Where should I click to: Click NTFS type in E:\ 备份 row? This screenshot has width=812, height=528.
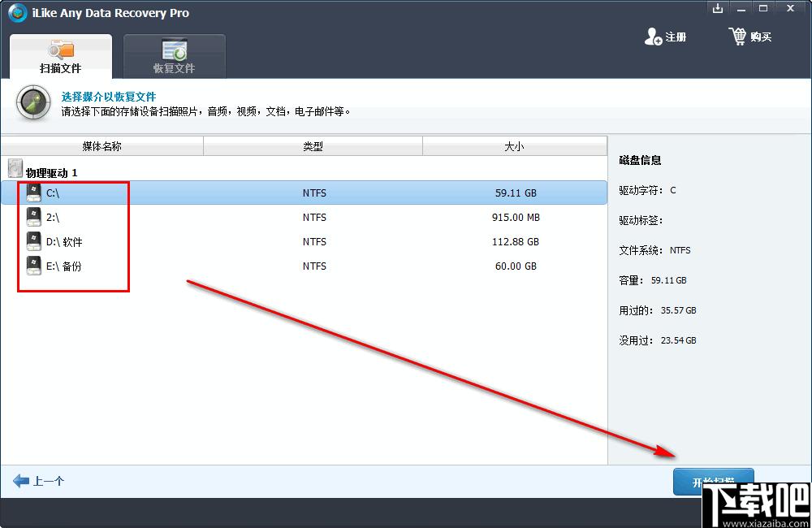[314, 266]
